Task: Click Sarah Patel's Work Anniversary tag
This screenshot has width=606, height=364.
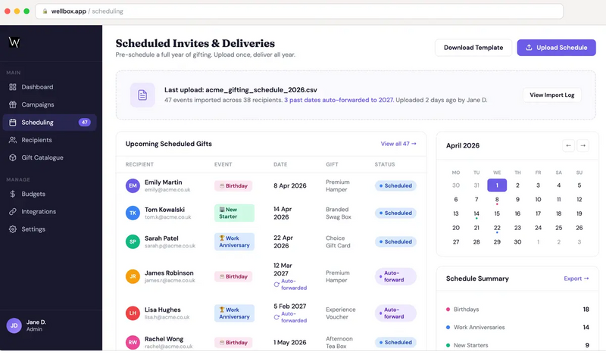Action: pyautogui.click(x=234, y=241)
